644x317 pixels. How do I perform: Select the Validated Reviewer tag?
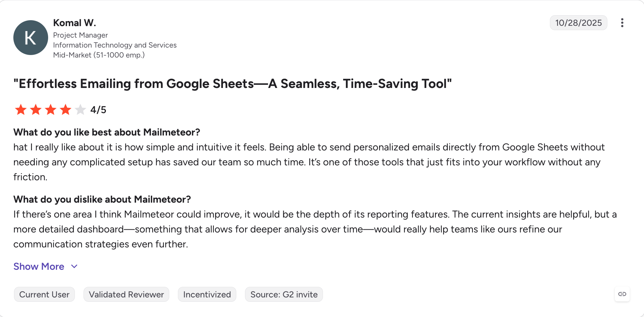click(126, 294)
